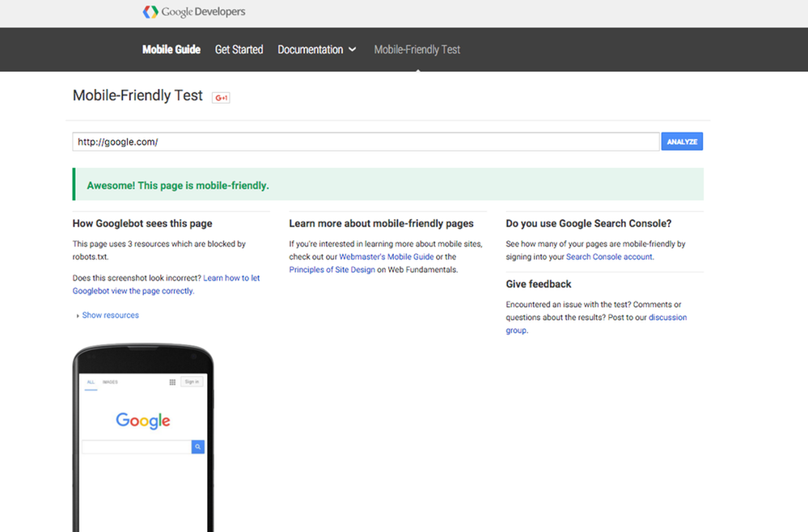Screen dimensions: 808x532
Task: Click the Google logo in phone preview
Action: tap(143, 420)
